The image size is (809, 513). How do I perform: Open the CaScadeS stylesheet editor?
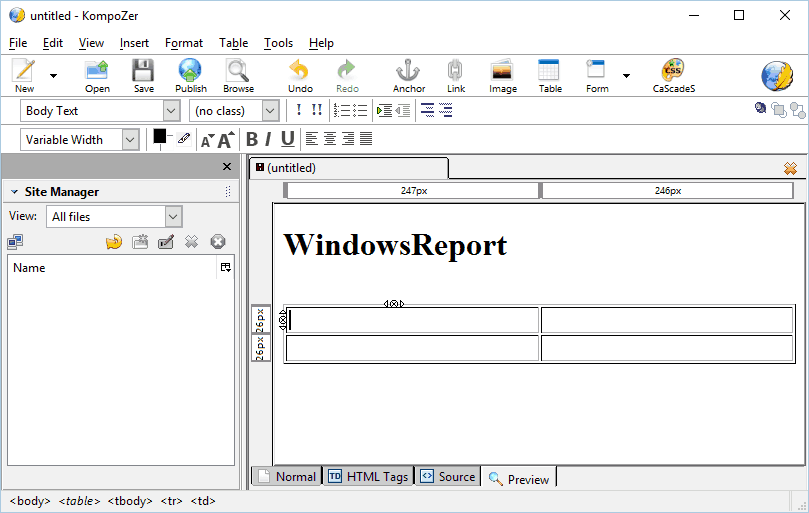673,75
